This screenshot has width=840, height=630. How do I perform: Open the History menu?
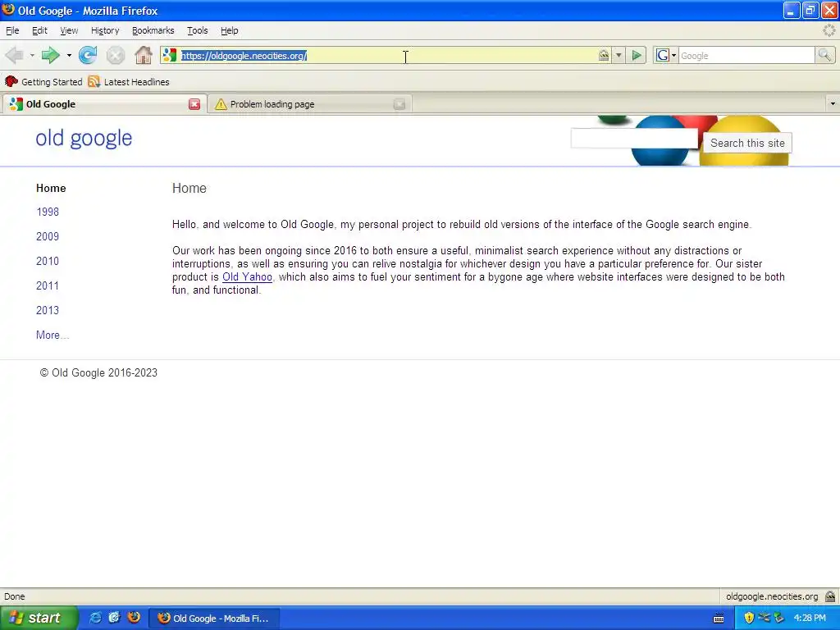tap(105, 30)
